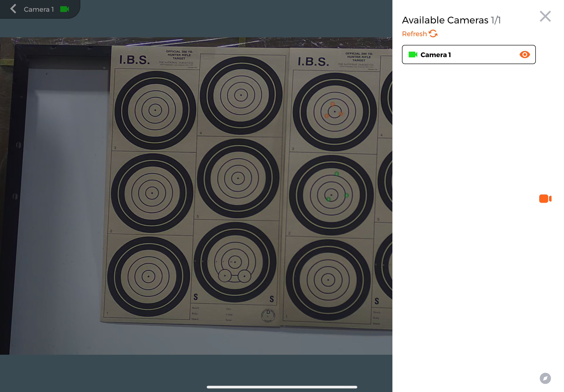The width and height of the screenshot is (564, 392).
Task: Click the Refresh text link
Action: point(414,34)
